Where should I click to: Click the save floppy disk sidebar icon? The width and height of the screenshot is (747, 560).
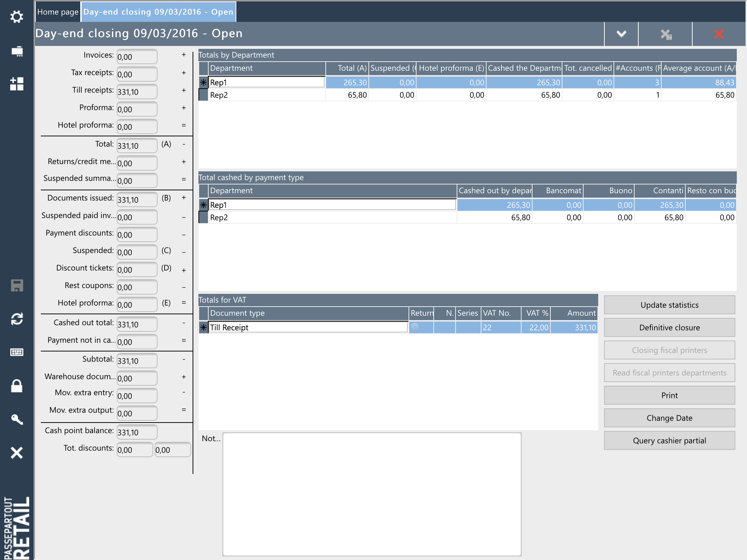click(x=17, y=285)
